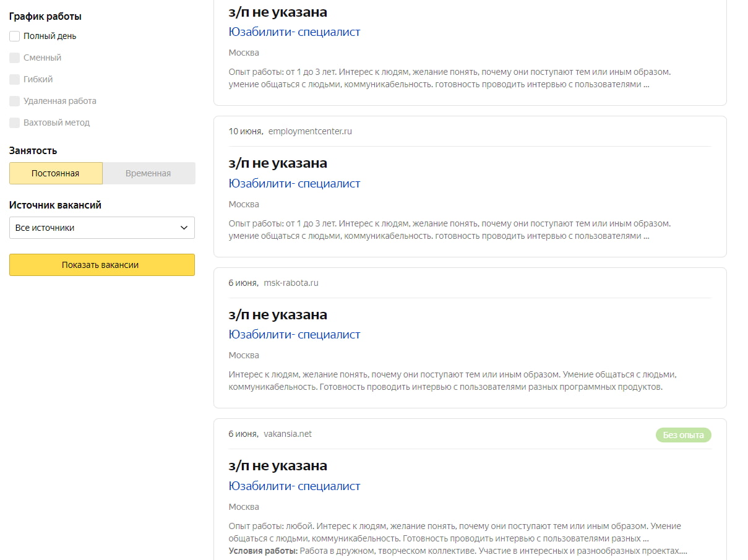Click the msk-rabota.ru source label

[x=291, y=283]
